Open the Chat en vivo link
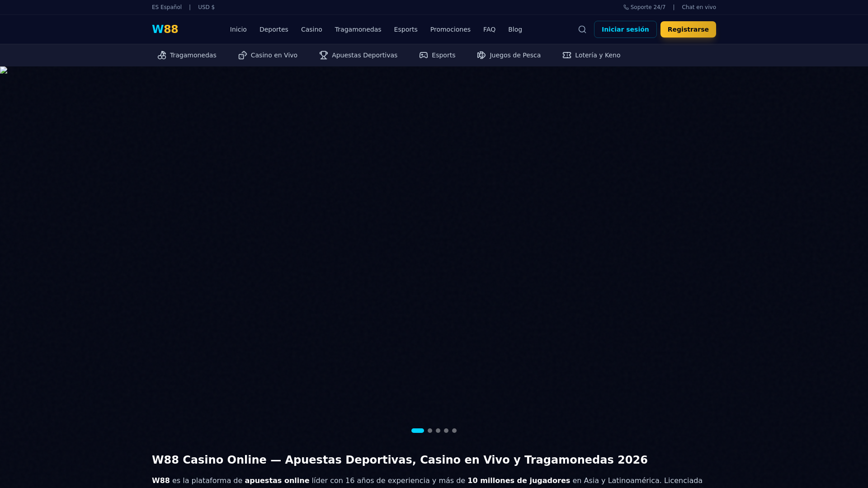This screenshot has height=488, width=868. 699,7
